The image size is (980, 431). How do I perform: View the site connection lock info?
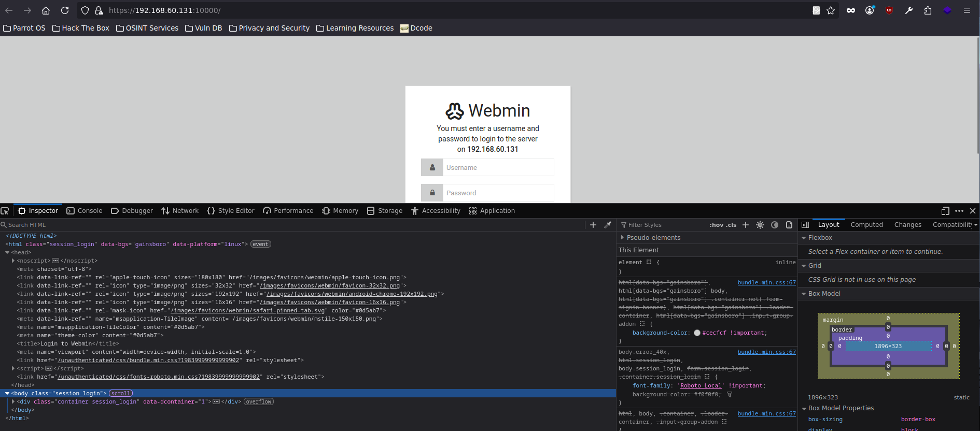pos(99,10)
